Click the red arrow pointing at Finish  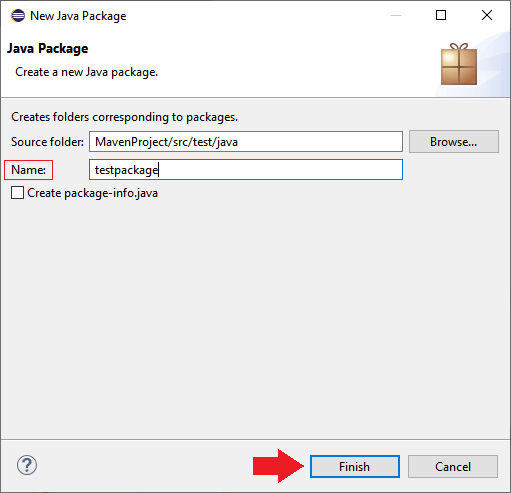point(278,466)
